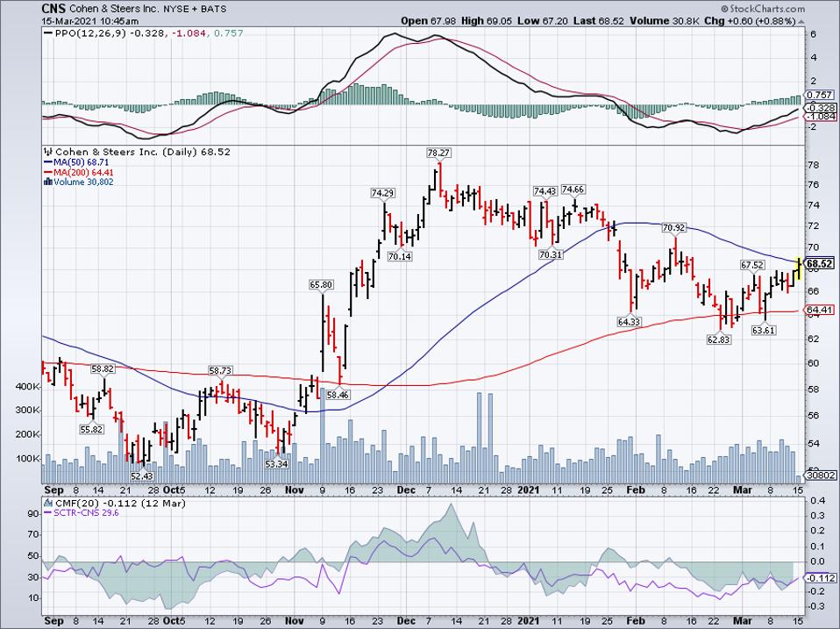The height and width of the screenshot is (629, 840).
Task: Click the CNS ticker symbol in the header
Action: 53,9
